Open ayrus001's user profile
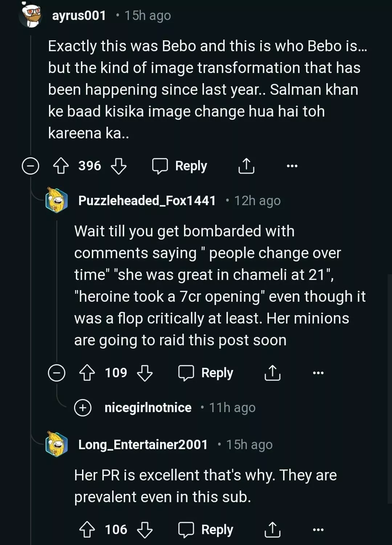The image size is (392, 545). coord(79,16)
